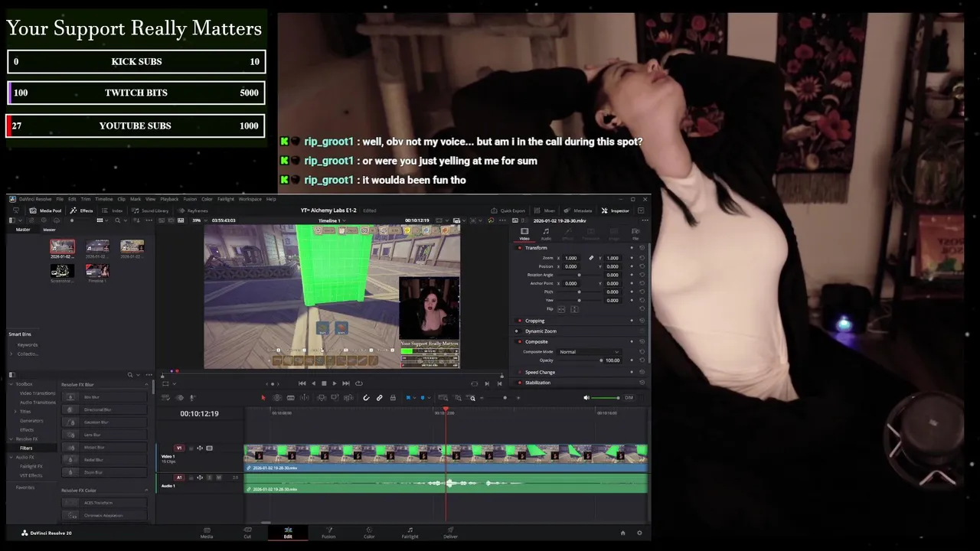Open the viewer zoom 39% dropdown
Screen dimensions: 980x551
pos(198,220)
